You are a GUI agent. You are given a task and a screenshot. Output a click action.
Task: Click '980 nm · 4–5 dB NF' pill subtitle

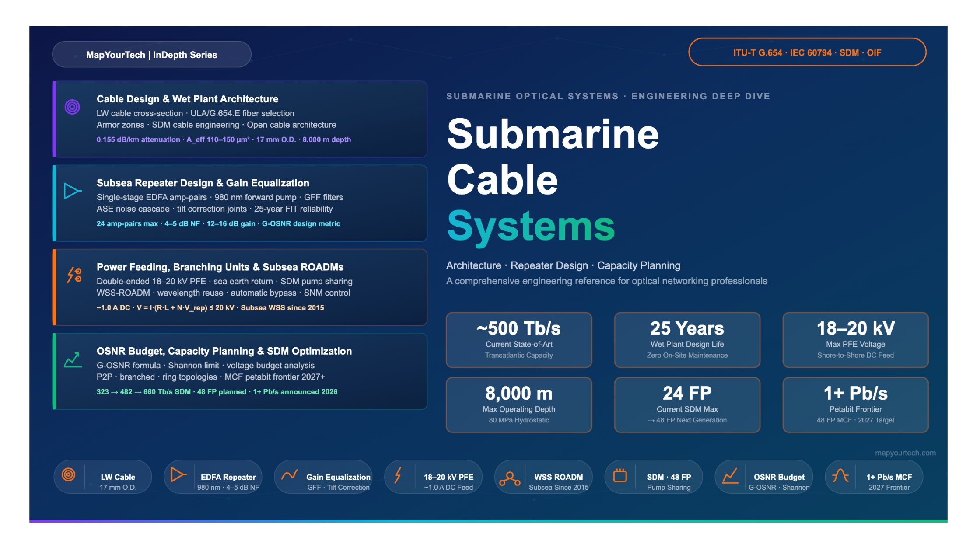[x=228, y=488]
